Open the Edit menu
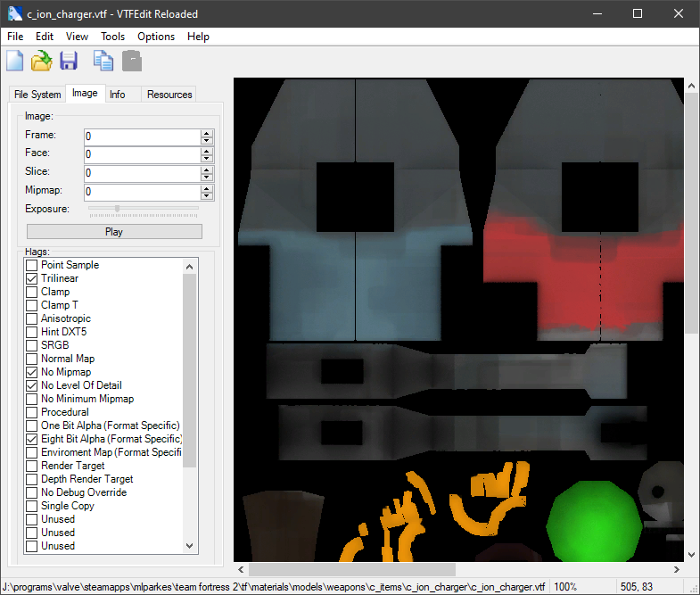The image size is (700, 595). [45, 37]
